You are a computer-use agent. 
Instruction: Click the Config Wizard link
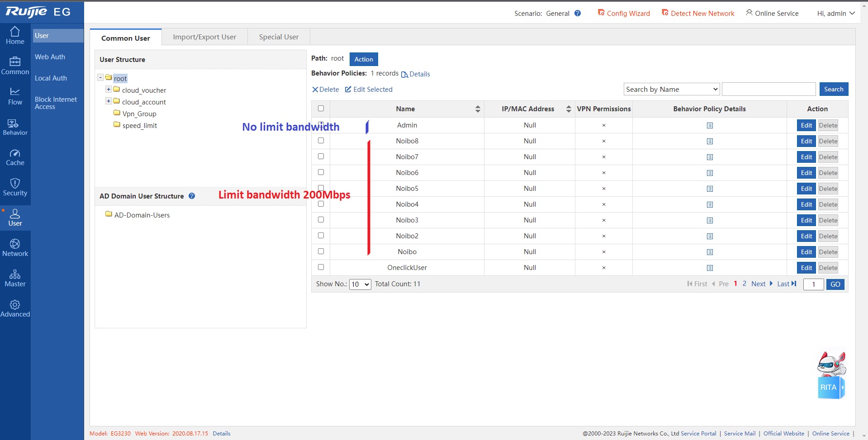coord(624,13)
